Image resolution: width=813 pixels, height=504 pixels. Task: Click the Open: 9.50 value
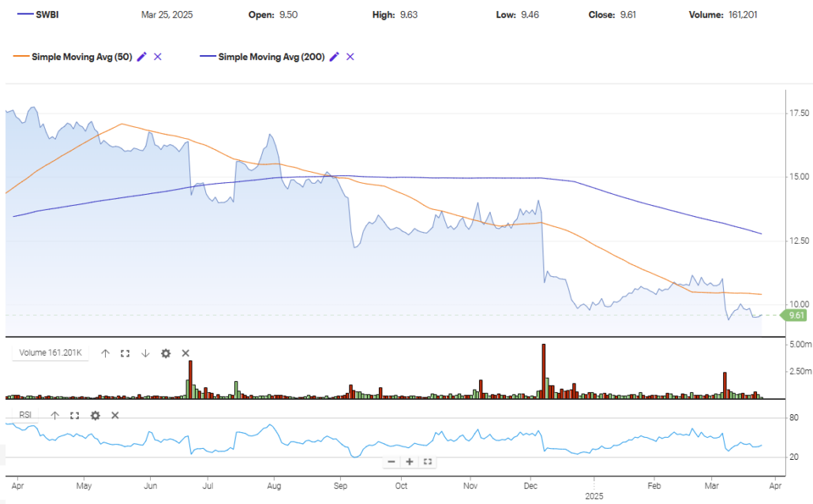coord(273,15)
